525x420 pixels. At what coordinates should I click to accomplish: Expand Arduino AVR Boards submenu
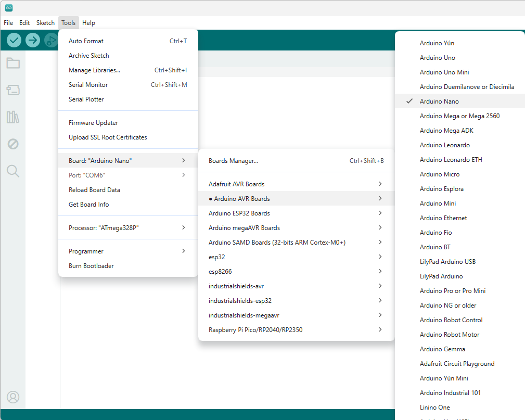[x=296, y=199]
